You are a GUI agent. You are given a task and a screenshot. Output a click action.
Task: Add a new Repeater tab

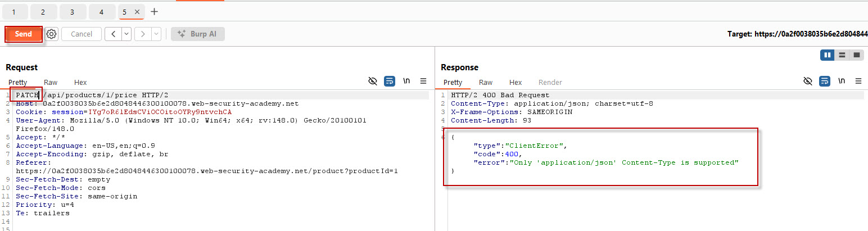pyautogui.click(x=155, y=12)
